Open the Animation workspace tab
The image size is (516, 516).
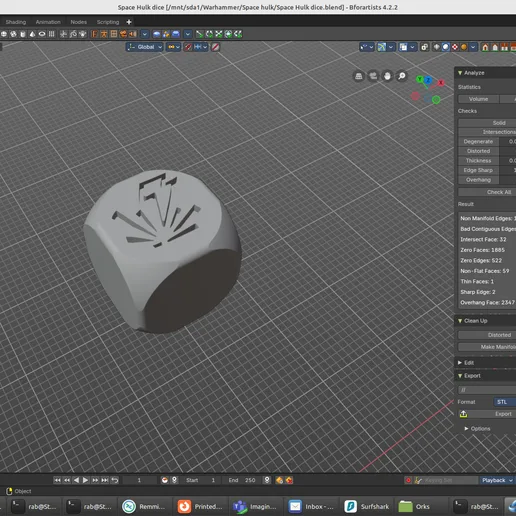(48, 22)
